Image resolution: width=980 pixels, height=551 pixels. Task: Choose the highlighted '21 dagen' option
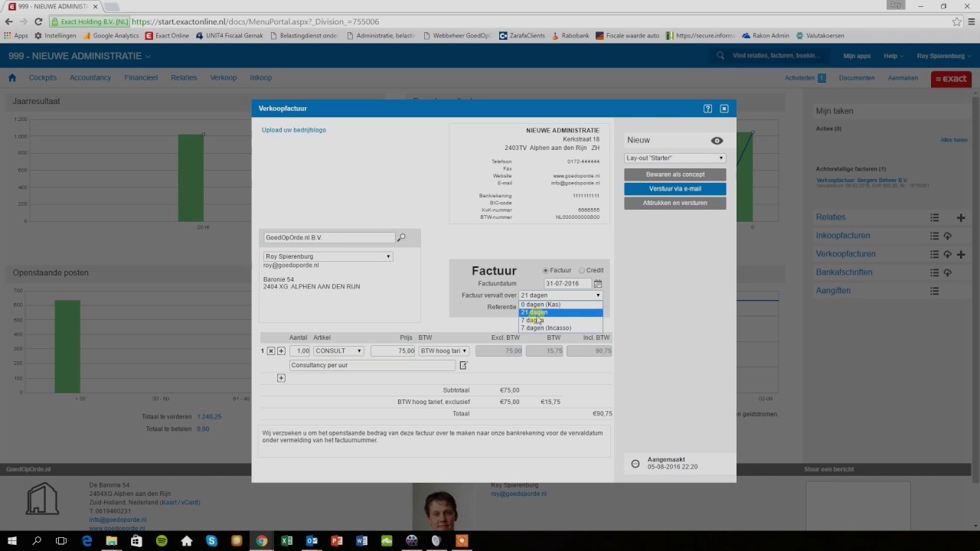pos(561,312)
